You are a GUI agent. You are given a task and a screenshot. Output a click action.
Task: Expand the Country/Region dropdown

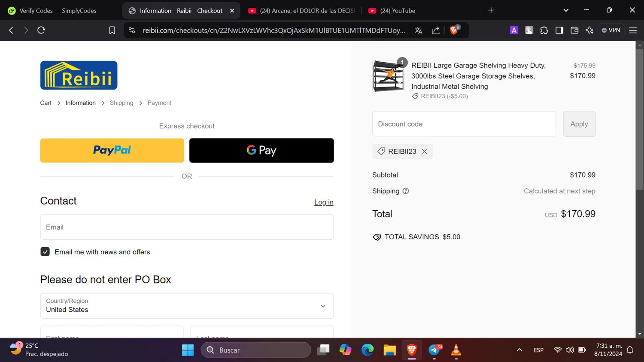[187, 306]
